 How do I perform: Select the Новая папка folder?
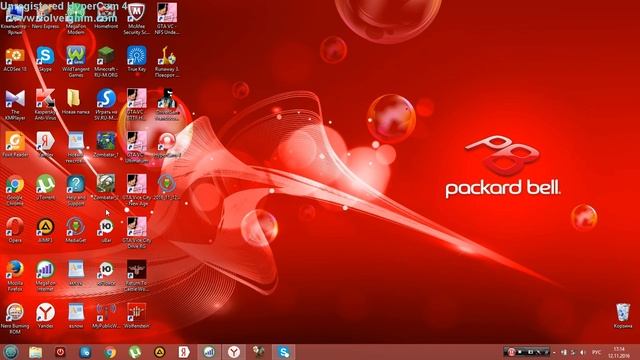click(76, 102)
